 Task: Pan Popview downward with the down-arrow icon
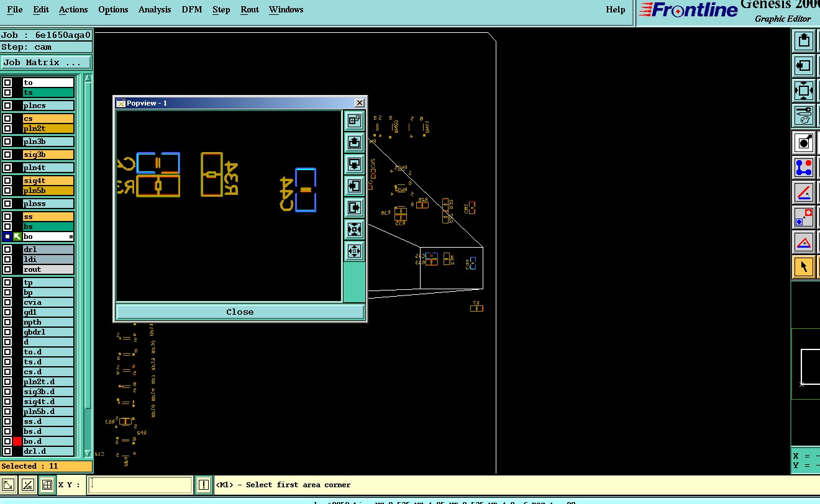pyautogui.click(x=354, y=164)
